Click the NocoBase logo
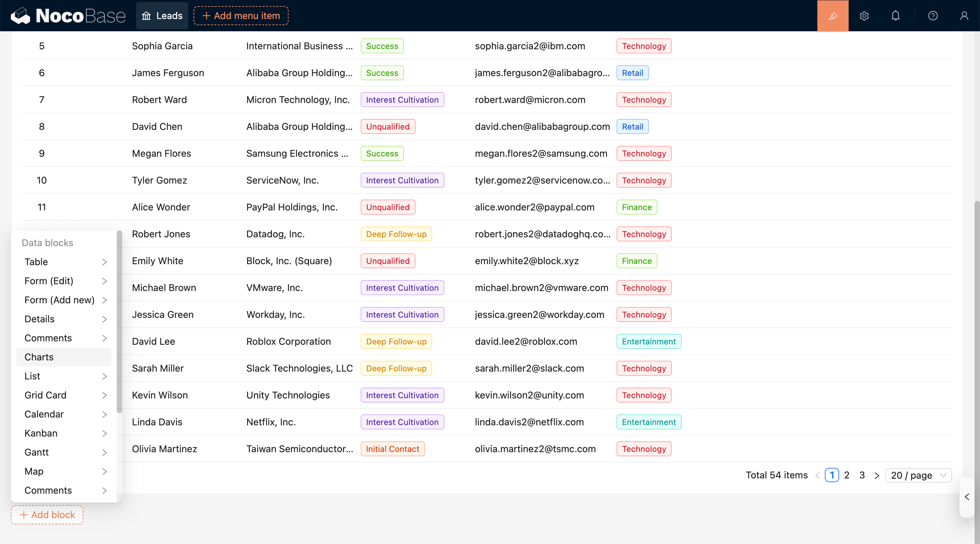The height and width of the screenshot is (544, 980). (68, 16)
